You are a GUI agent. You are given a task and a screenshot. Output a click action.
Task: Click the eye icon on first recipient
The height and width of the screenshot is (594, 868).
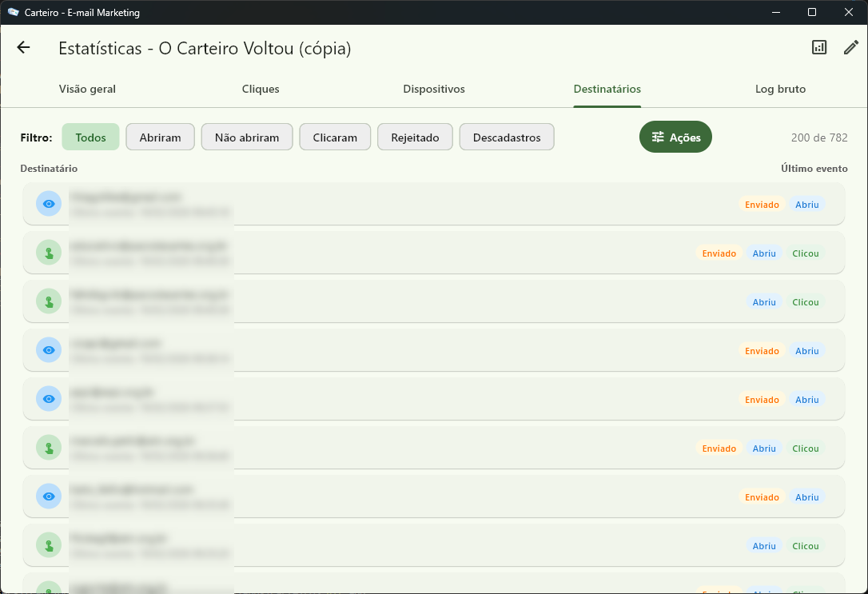pyautogui.click(x=49, y=204)
